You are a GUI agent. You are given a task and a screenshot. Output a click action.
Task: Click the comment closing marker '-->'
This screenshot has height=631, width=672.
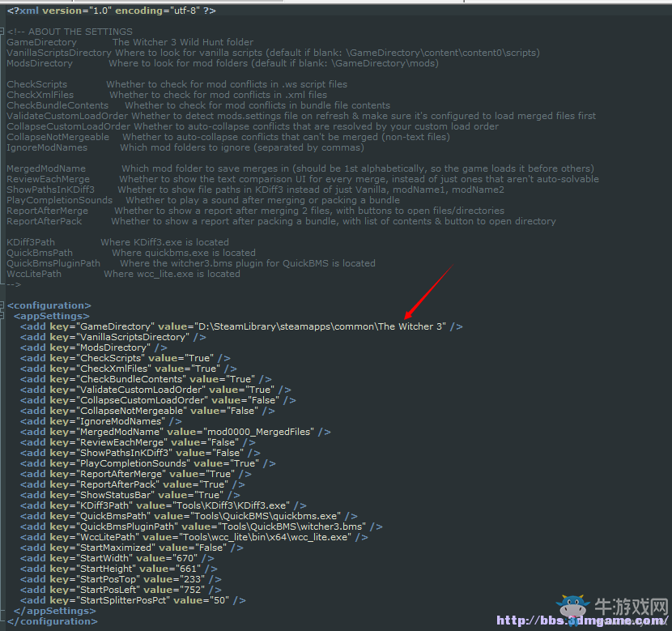click(14, 284)
